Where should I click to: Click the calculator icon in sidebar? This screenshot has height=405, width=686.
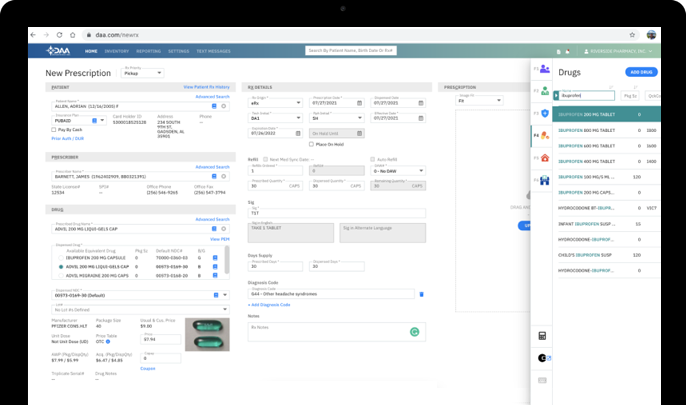coord(542,336)
